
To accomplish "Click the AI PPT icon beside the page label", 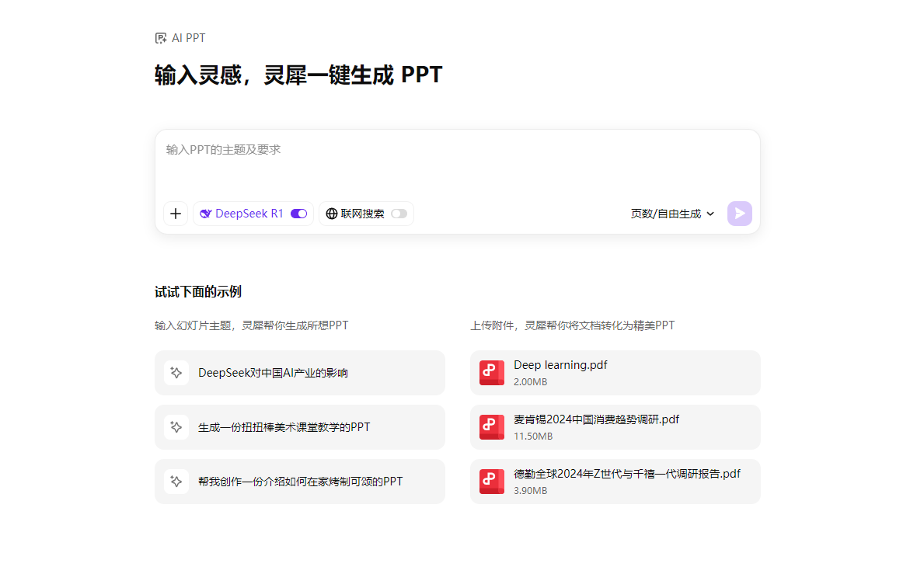I will click(x=160, y=38).
